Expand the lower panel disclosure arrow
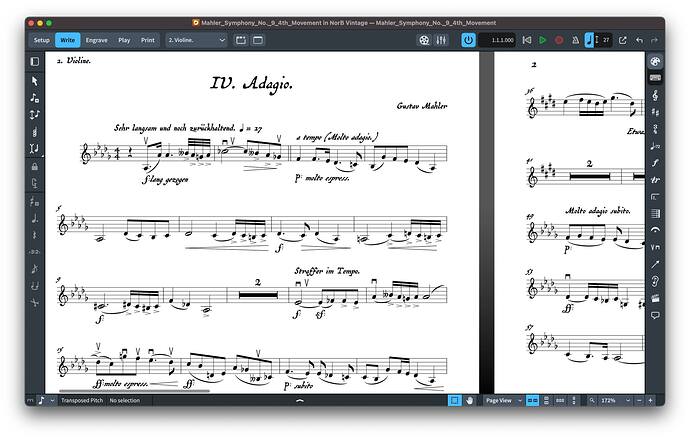The image size is (690, 438). point(300,401)
